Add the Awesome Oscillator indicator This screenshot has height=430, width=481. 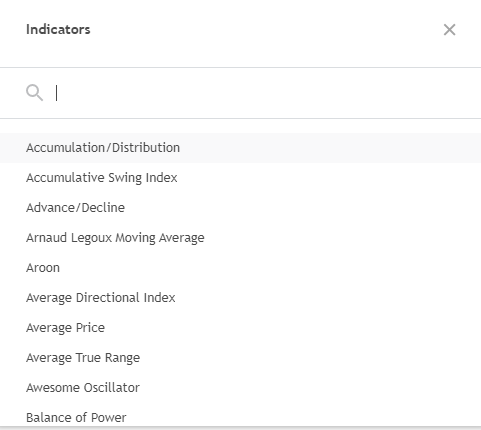pos(240,388)
